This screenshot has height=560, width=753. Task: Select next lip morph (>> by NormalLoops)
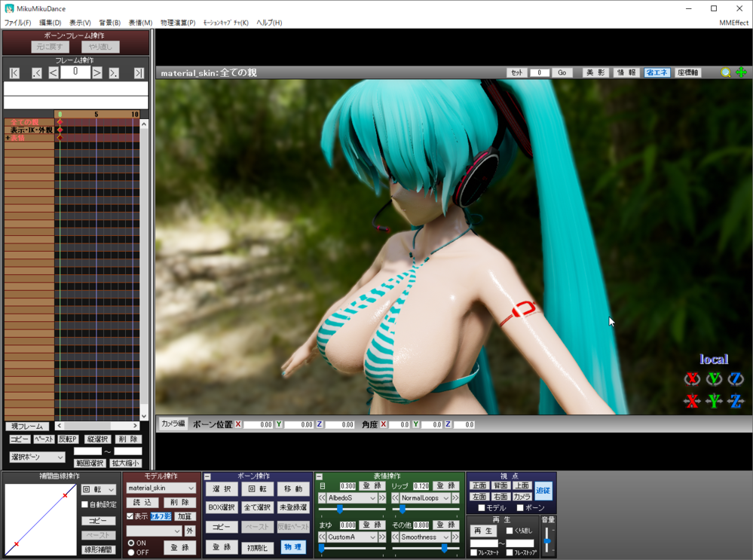tap(455, 498)
